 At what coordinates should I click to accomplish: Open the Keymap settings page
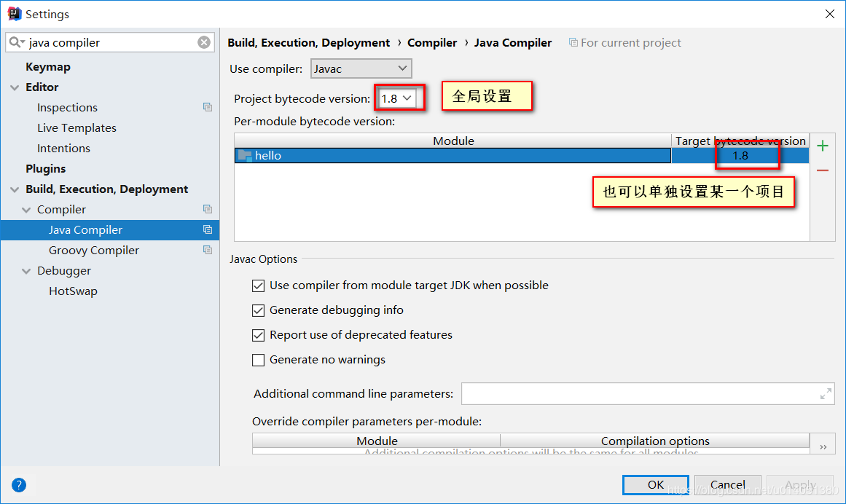[48, 66]
